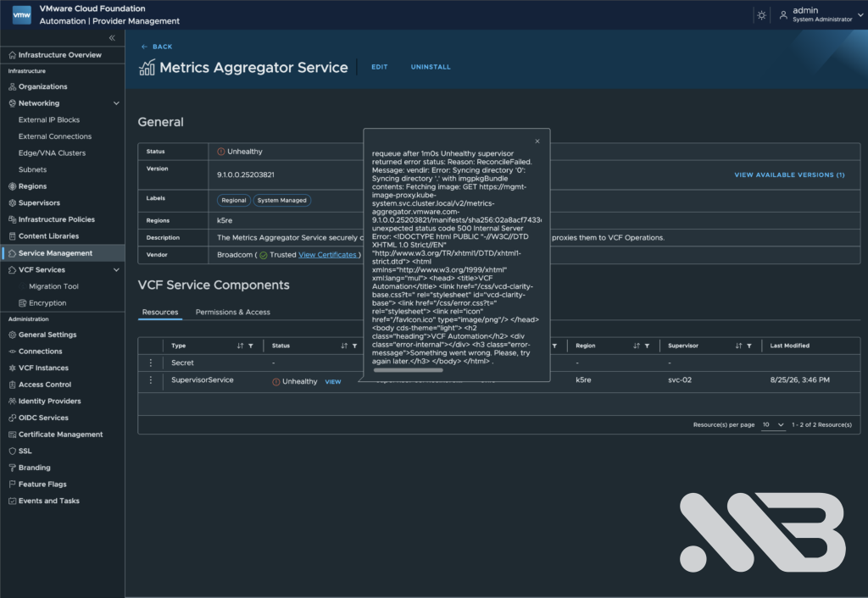This screenshot has height=598, width=868.
Task: Click VIEW next to Unhealthy status
Action: (332, 382)
